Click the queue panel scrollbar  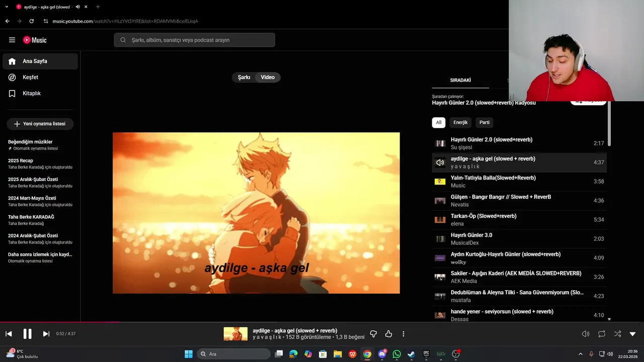pos(609,124)
